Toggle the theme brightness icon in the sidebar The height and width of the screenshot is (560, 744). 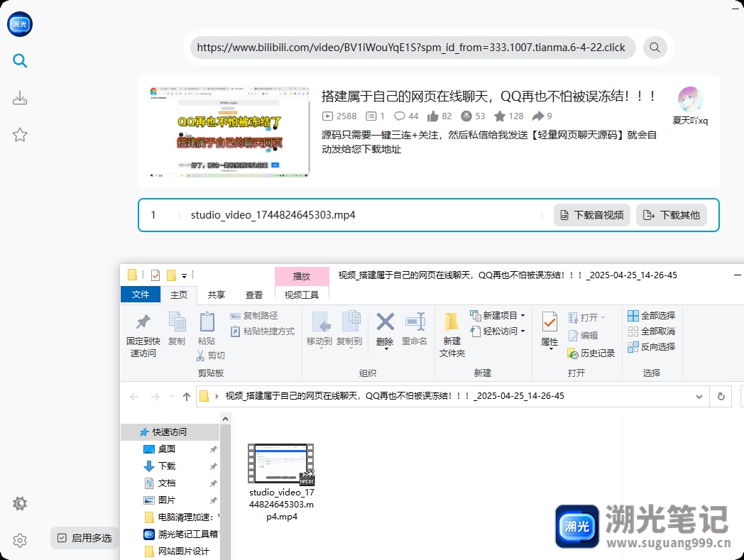coord(19,503)
